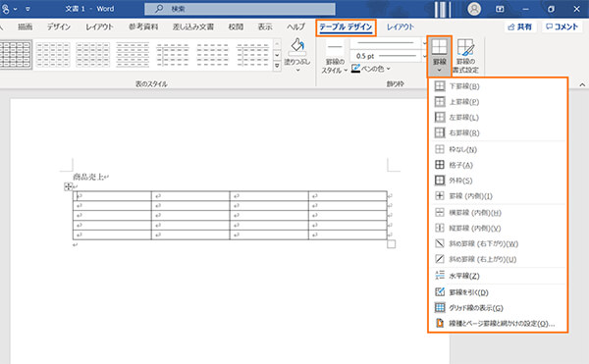This screenshot has height=364, width=589.
Task: Expand the ペンの色 pen color dropdown
Action: (x=389, y=69)
